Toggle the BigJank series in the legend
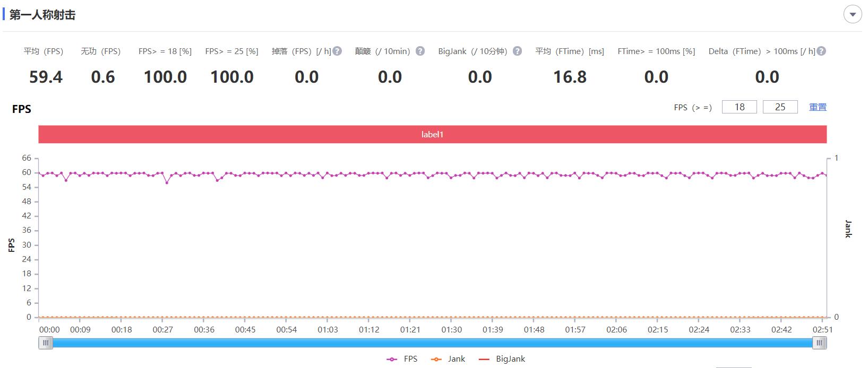This screenshot has width=868, height=368. (x=502, y=359)
